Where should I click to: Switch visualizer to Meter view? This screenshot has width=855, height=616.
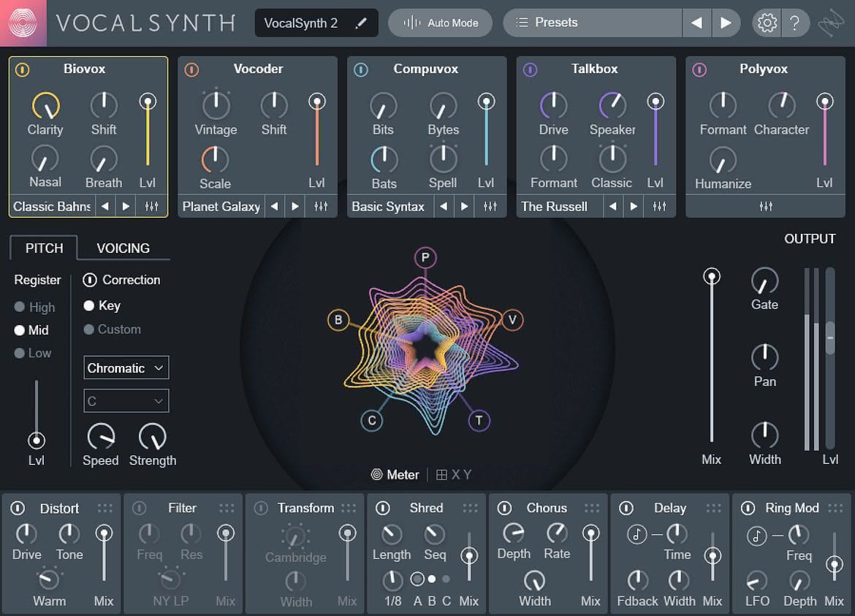395,475
